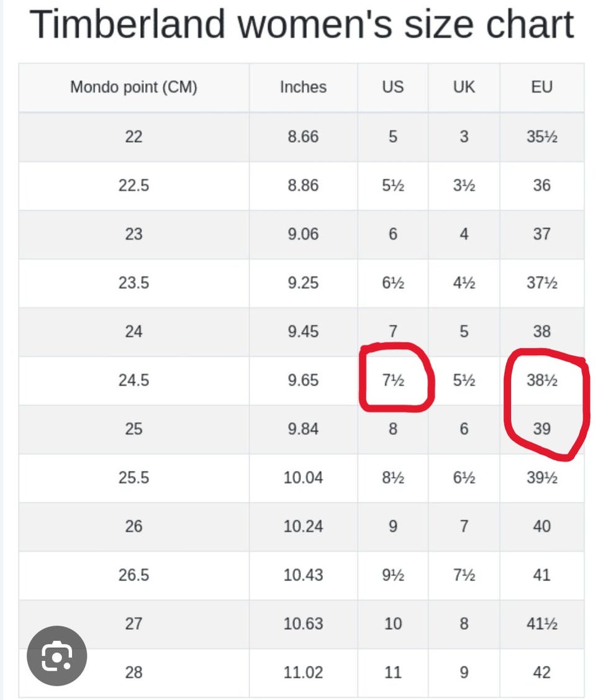Screen dimensions: 596x700
Task: Click the EU column header
Action: pos(542,87)
